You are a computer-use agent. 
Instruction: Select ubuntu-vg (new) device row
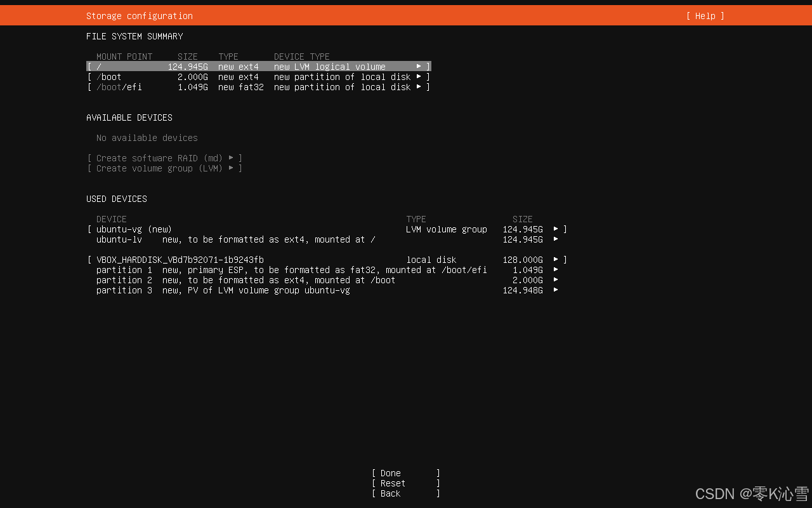[327, 229]
